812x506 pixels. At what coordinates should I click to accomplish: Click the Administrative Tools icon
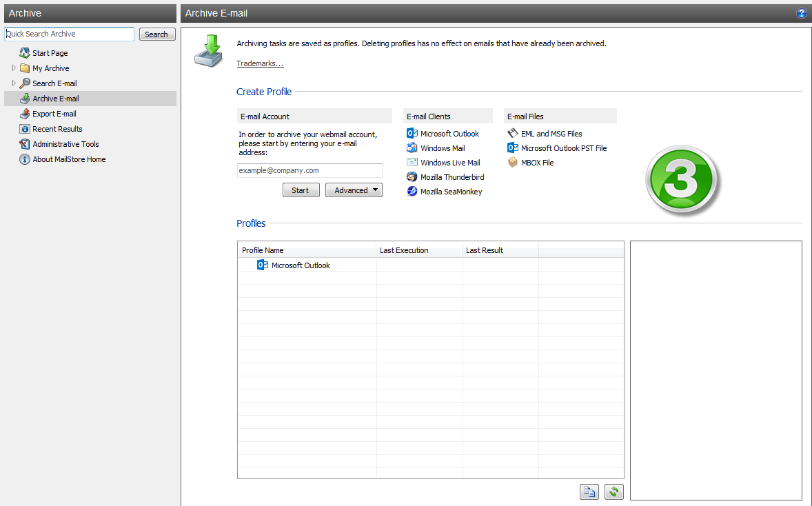coord(24,144)
